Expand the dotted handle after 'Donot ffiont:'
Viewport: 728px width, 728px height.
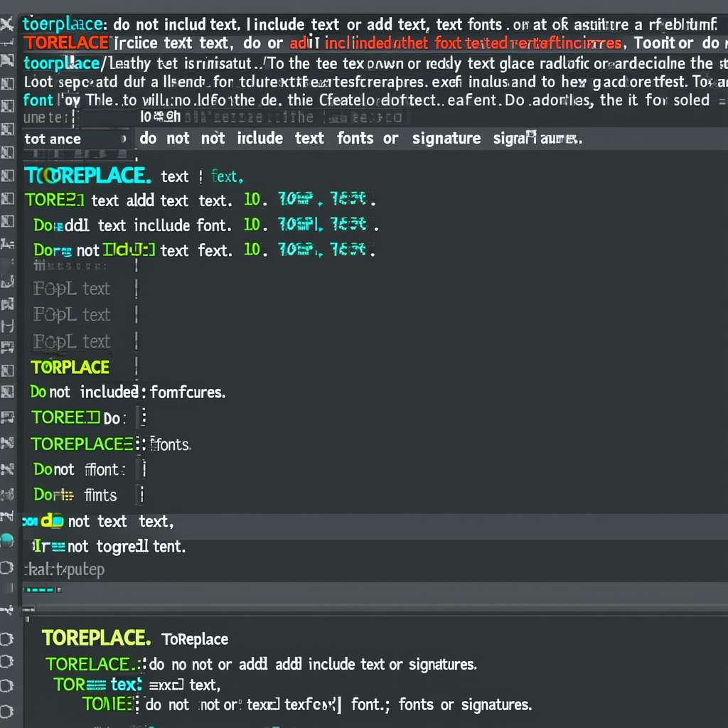pos(143,469)
